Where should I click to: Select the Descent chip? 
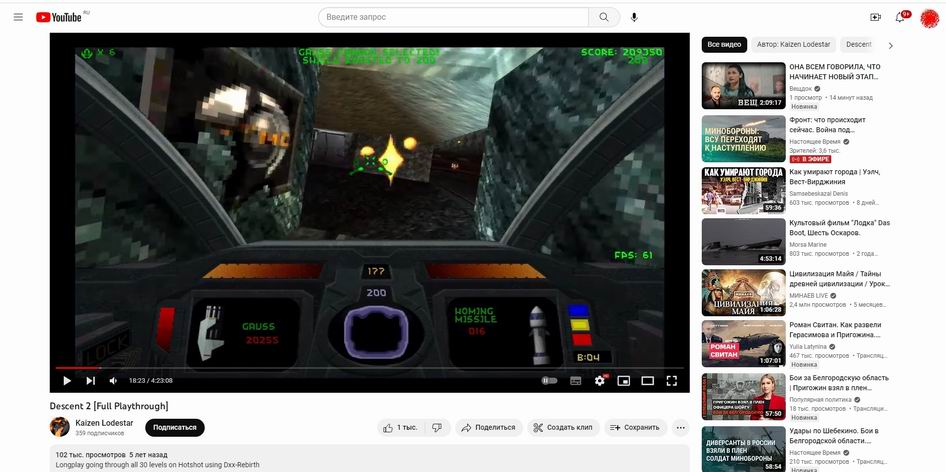tap(859, 45)
